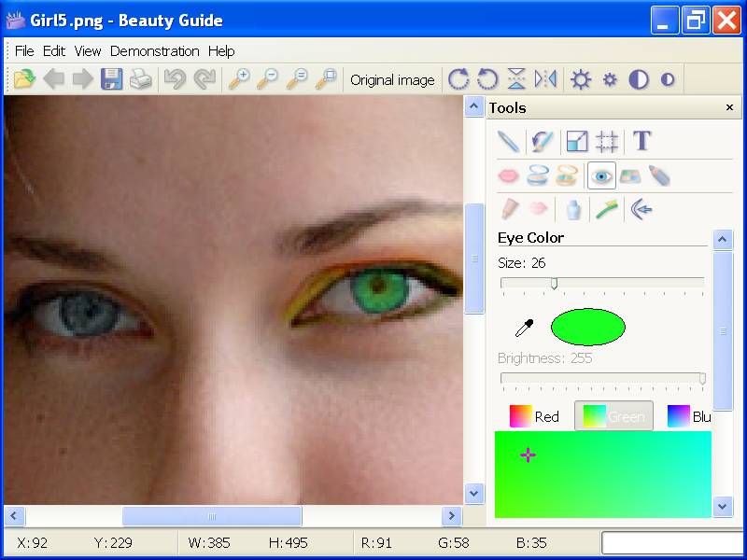Open the Help menu
Viewport: 747px width, 560px height.
[x=221, y=51]
